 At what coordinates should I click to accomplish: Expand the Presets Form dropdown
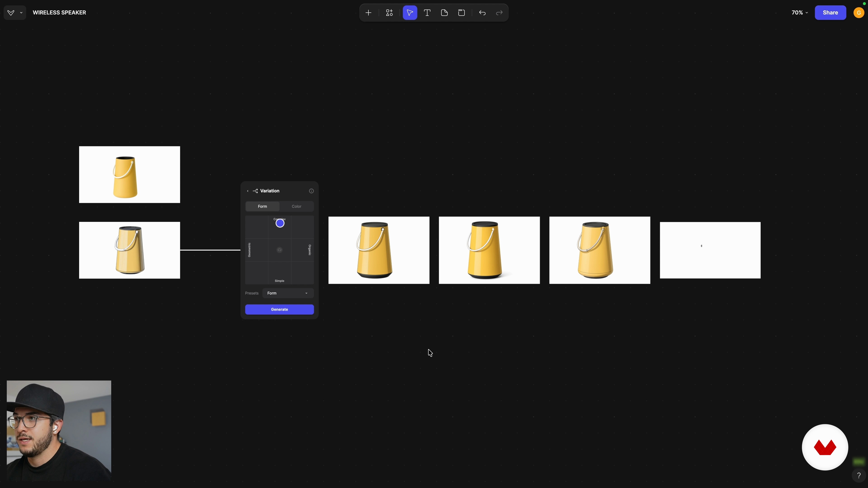pyautogui.click(x=288, y=293)
